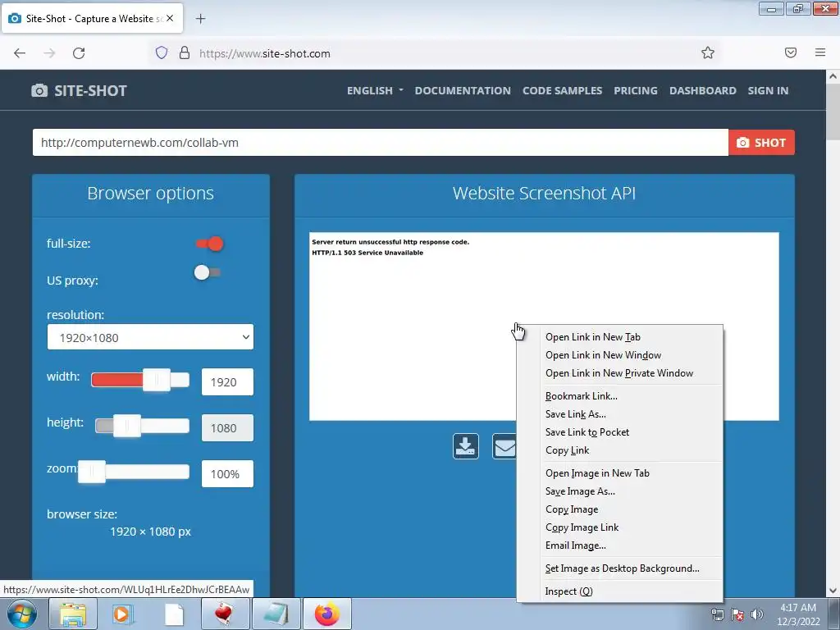Choose Open Image in New Tab

coord(597,473)
